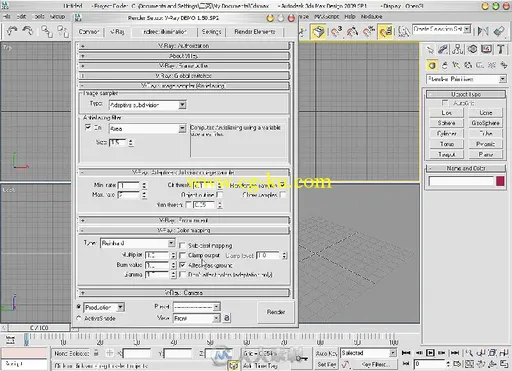This screenshot has height=371, width=512.
Task: Click the filter Size value field
Action: tap(118, 143)
